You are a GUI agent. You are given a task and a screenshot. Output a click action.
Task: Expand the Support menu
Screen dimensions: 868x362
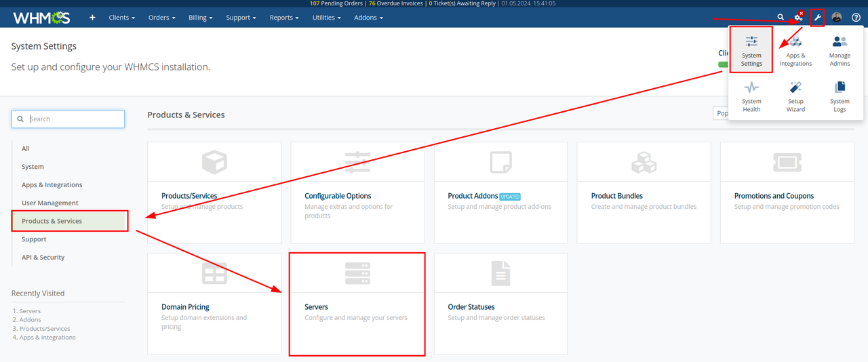point(241,18)
